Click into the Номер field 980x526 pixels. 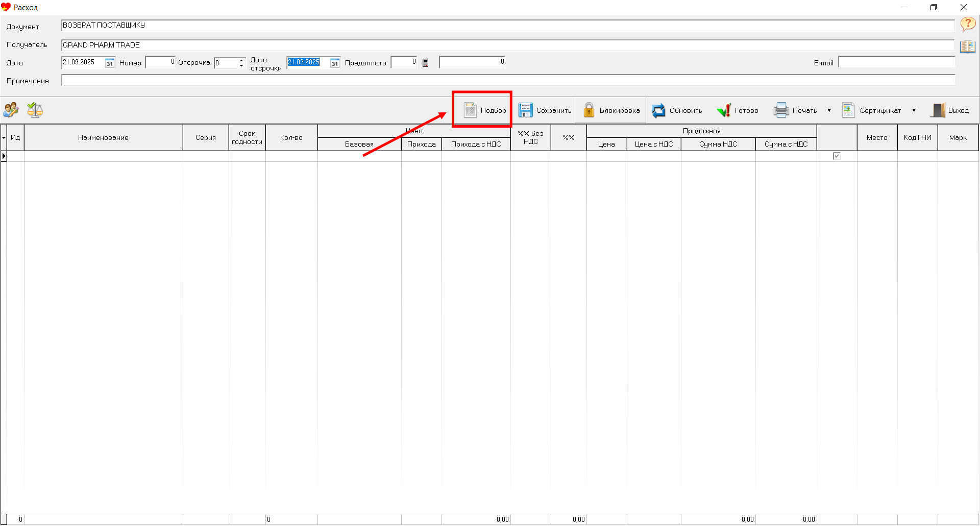(x=160, y=62)
